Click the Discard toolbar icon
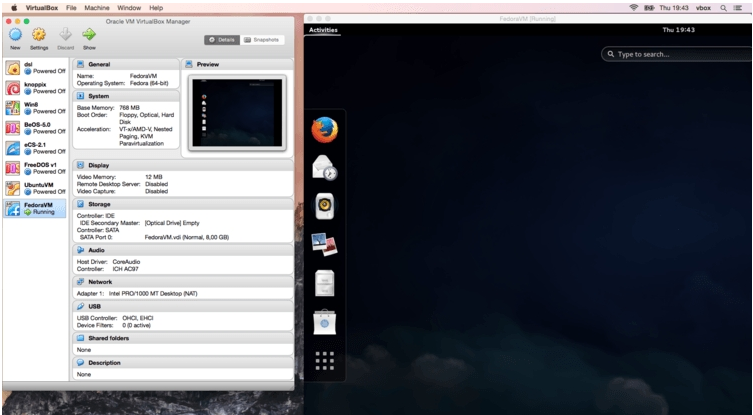The width and height of the screenshot is (753, 415). coord(65,34)
